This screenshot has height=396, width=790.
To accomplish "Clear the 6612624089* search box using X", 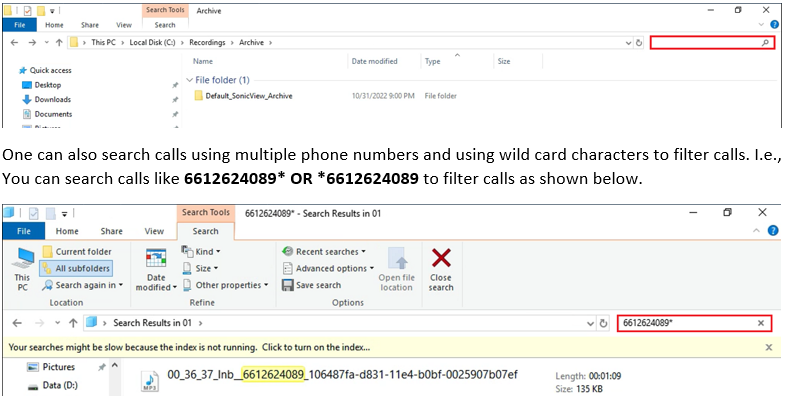I will (x=761, y=323).
